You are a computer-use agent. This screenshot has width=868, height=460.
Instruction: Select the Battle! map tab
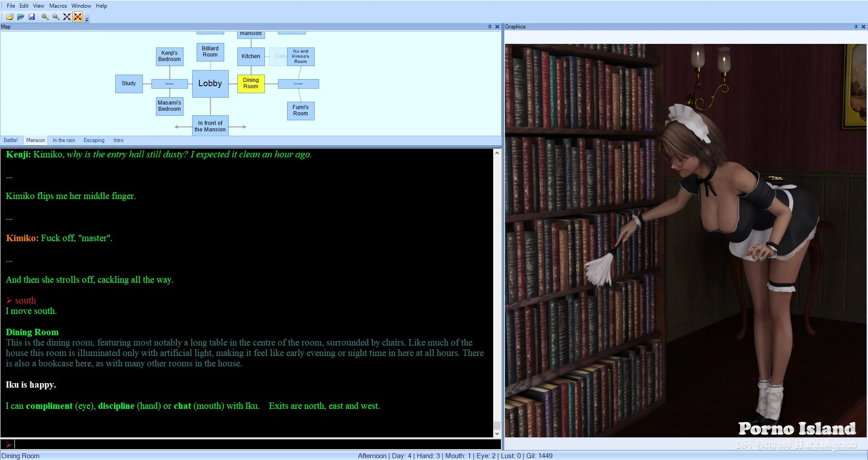pos(10,140)
